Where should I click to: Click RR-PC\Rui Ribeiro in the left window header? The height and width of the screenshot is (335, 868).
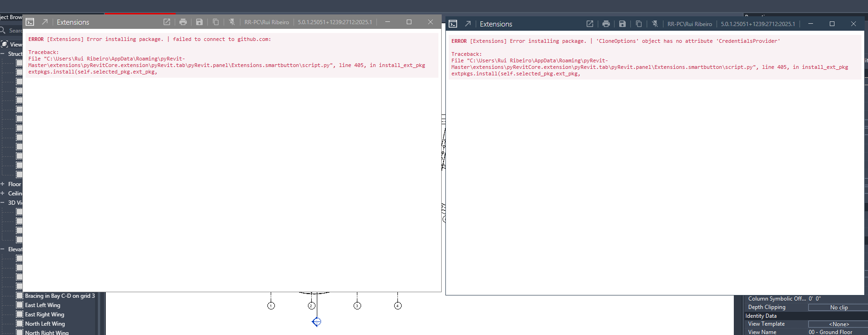pos(267,22)
